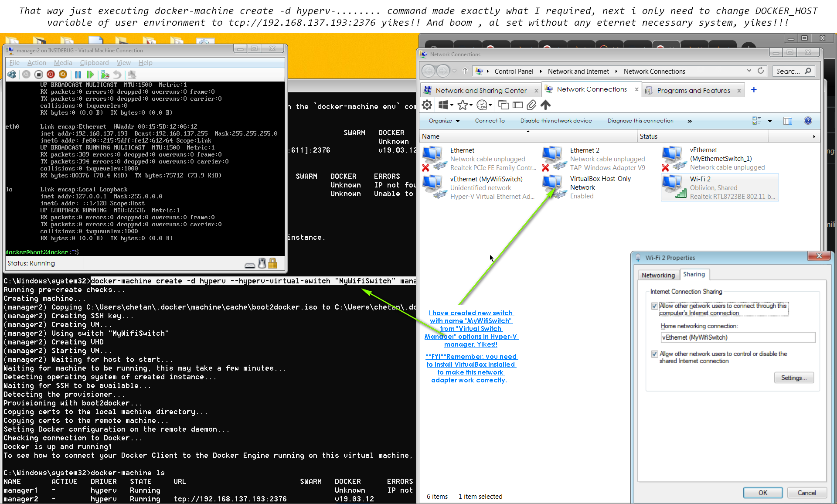Click Diagnose this connection
837x504 pixels.
click(x=640, y=121)
